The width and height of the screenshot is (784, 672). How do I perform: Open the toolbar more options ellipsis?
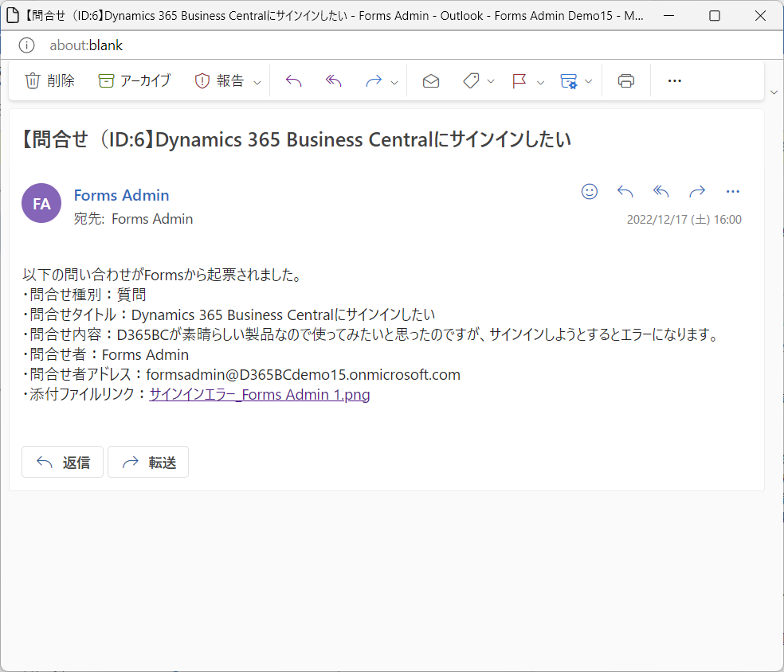(675, 81)
